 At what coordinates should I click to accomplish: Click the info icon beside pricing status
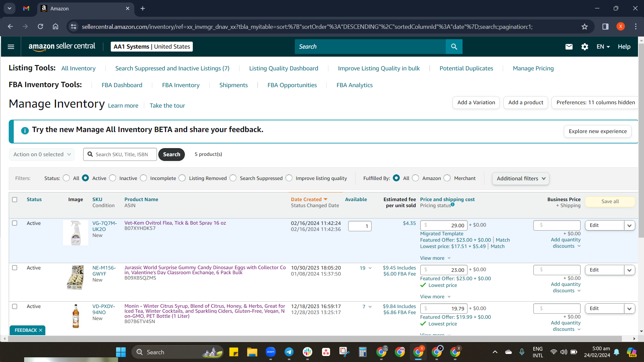452,204
